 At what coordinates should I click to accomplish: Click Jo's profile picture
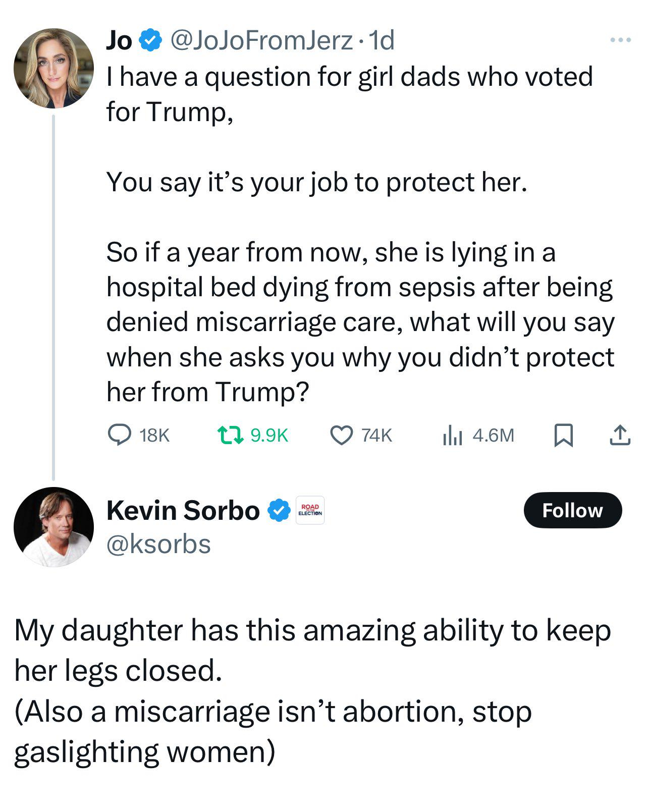click(x=53, y=69)
